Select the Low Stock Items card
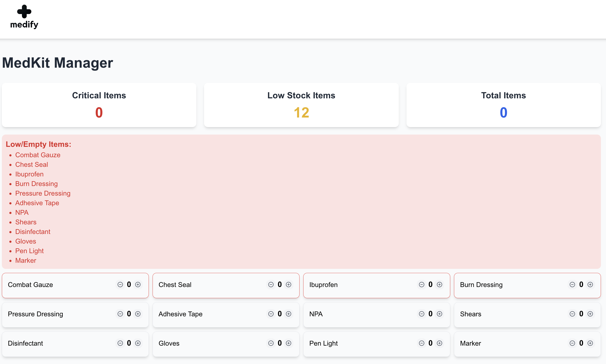Image resolution: width=606 pixels, height=364 pixels. [301, 105]
